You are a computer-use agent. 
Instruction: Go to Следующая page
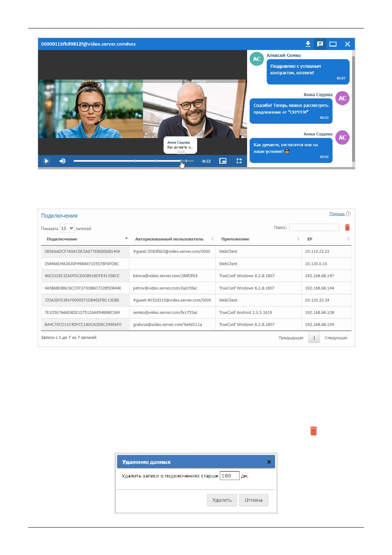click(x=336, y=338)
